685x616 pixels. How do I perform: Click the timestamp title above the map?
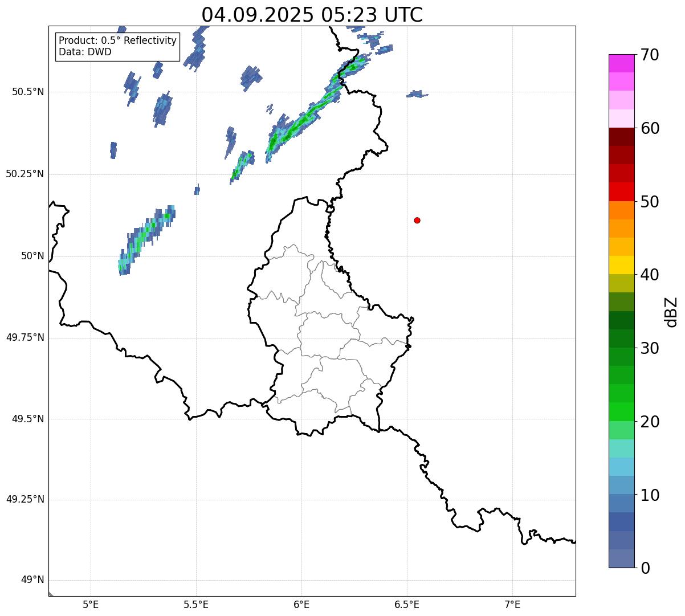[312, 15]
